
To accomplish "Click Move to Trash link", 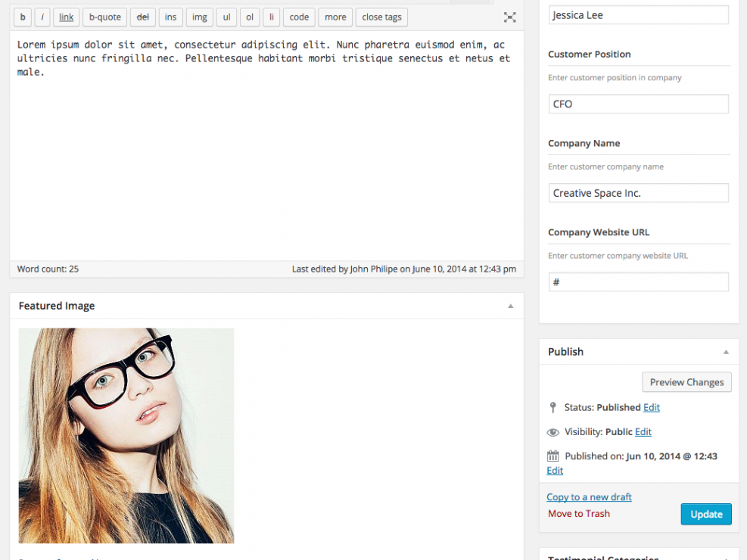I will point(579,514).
